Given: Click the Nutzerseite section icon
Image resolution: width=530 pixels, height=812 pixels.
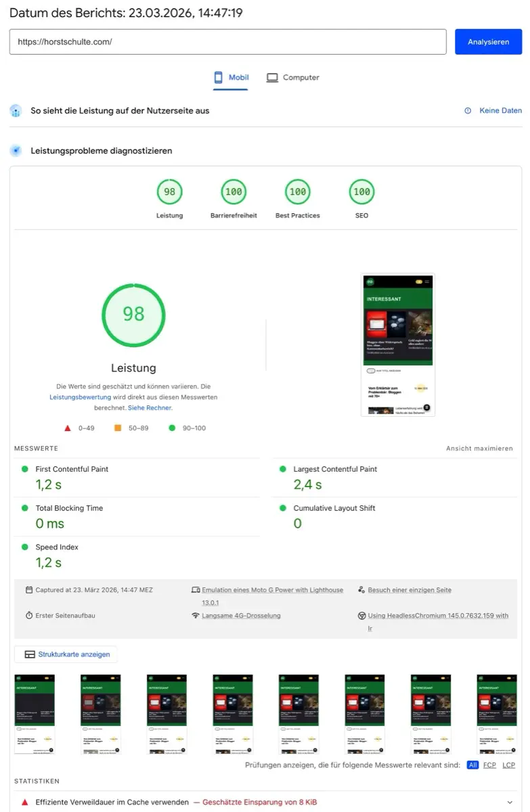Looking at the screenshot, I should click(16, 111).
